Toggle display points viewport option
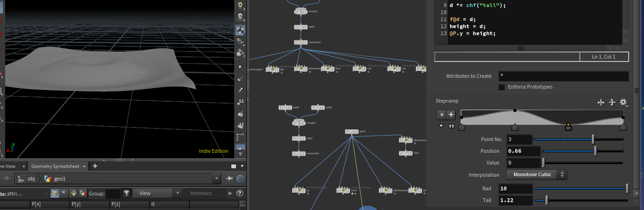The height and width of the screenshot is (210, 644). click(x=241, y=66)
